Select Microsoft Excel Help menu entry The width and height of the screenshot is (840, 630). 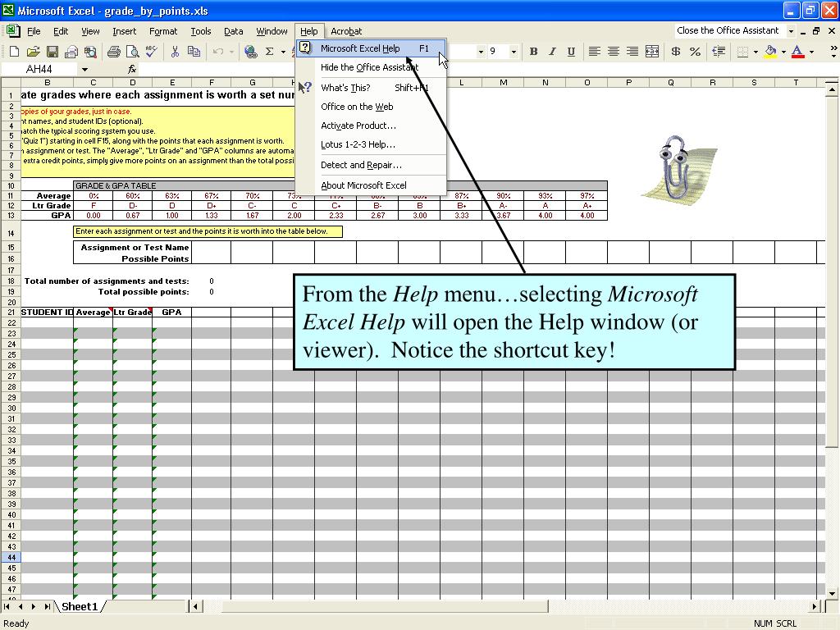pyautogui.click(x=371, y=48)
